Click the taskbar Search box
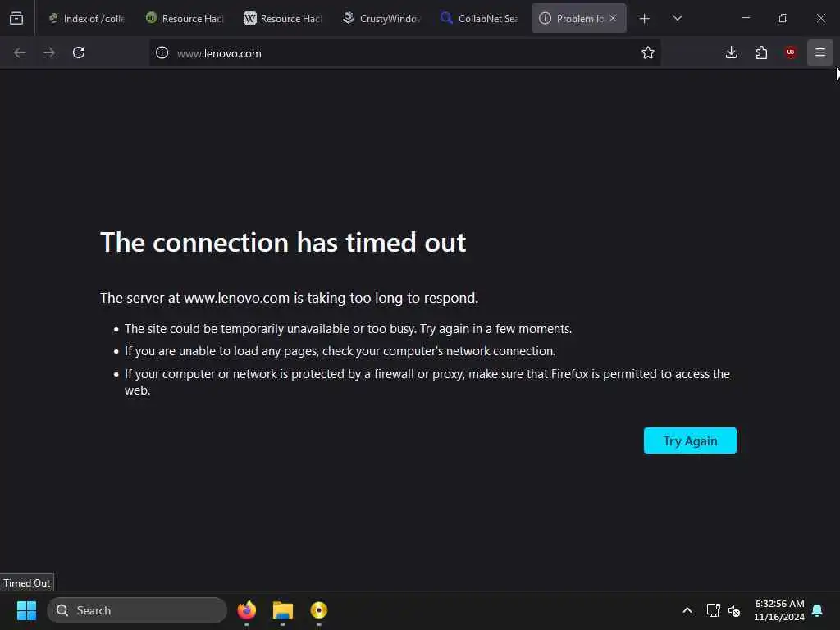The image size is (840, 630). click(137, 610)
